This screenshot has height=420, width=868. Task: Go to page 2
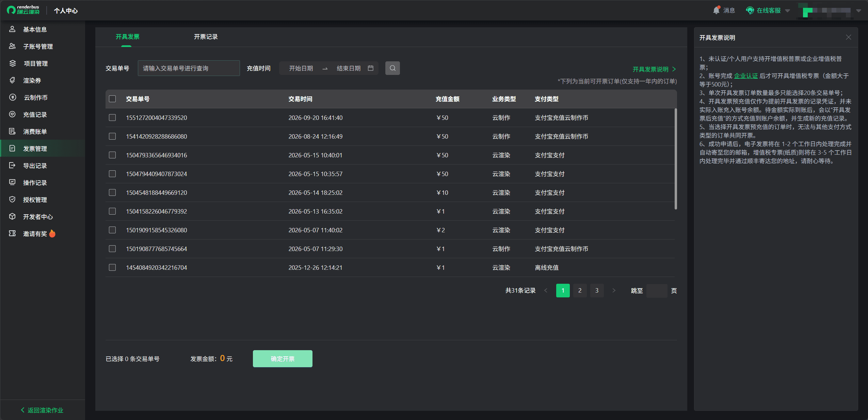click(x=580, y=291)
